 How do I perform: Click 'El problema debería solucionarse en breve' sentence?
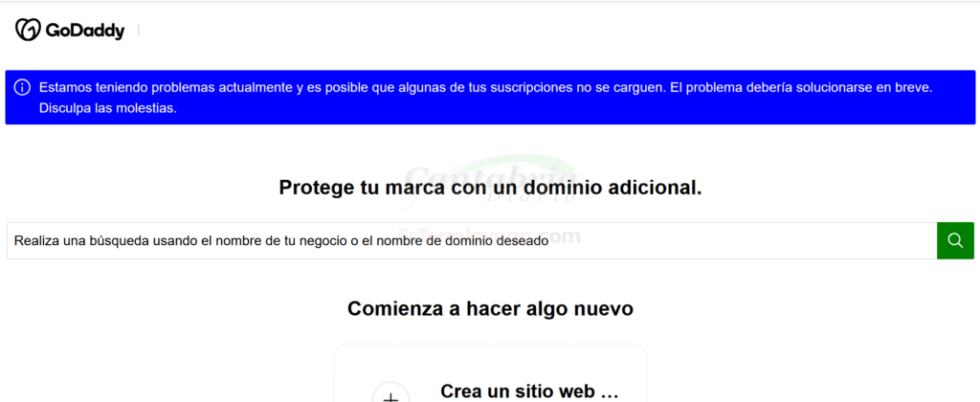[800, 87]
